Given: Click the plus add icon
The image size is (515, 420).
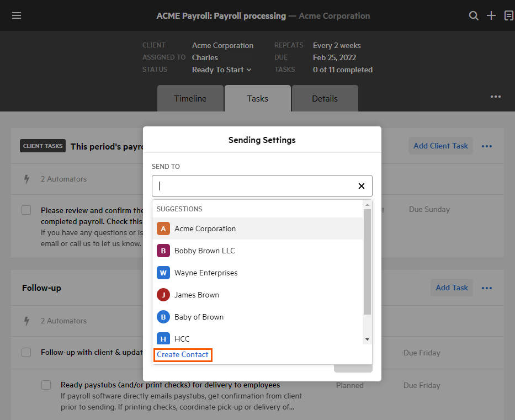Looking at the screenshot, I should coord(491,15).
